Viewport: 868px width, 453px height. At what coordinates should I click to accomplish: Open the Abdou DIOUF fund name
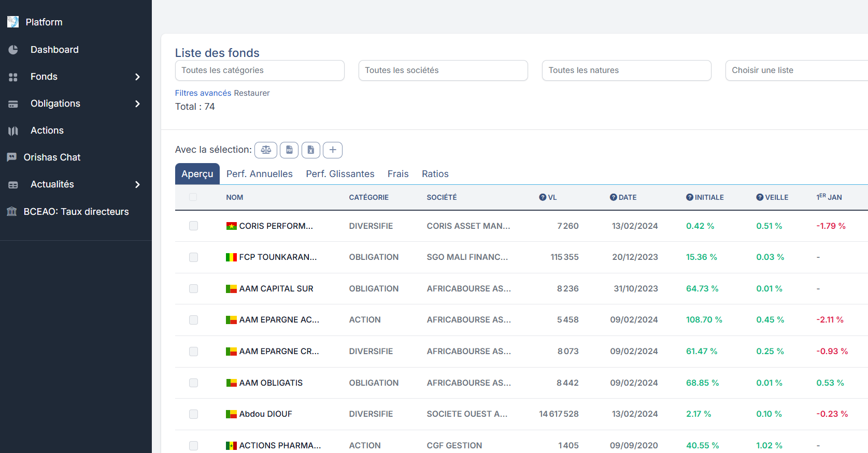[266, 414]
